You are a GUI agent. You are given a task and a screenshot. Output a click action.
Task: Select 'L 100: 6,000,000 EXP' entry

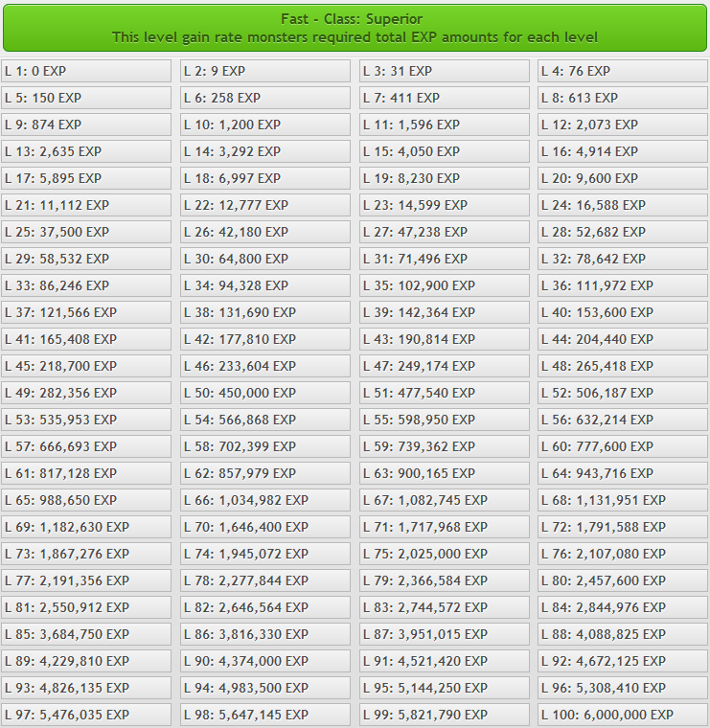click(623, 715)
